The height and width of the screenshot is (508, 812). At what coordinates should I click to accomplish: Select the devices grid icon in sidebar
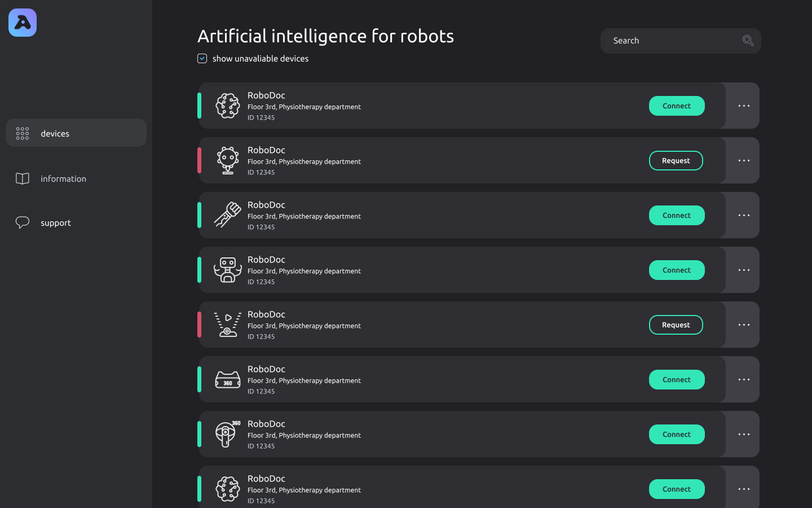(22, 133)
